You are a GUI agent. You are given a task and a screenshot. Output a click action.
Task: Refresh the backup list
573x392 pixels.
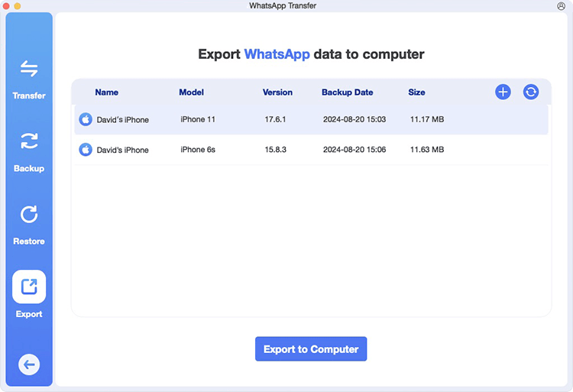tap(531, 92)
